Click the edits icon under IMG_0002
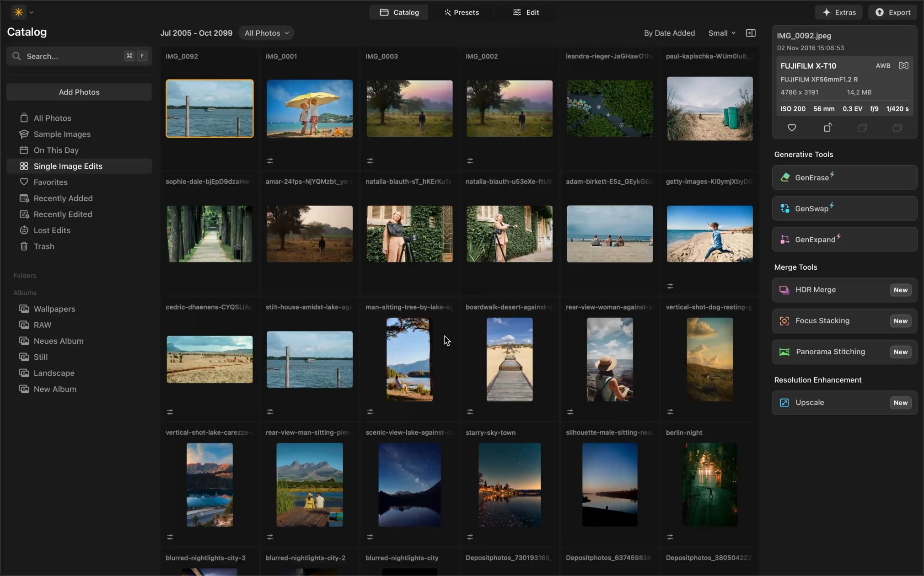 tap(470, 161)
